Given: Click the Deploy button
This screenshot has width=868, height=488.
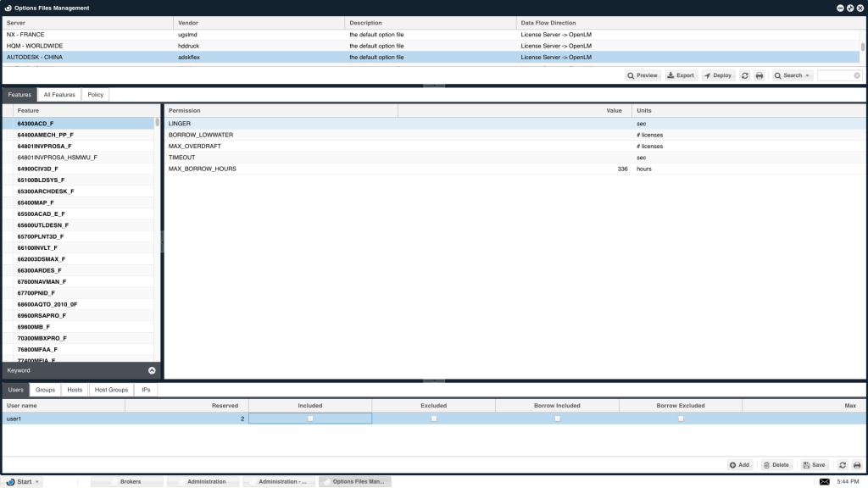Looking at the screenshot, I should [717, 75].
